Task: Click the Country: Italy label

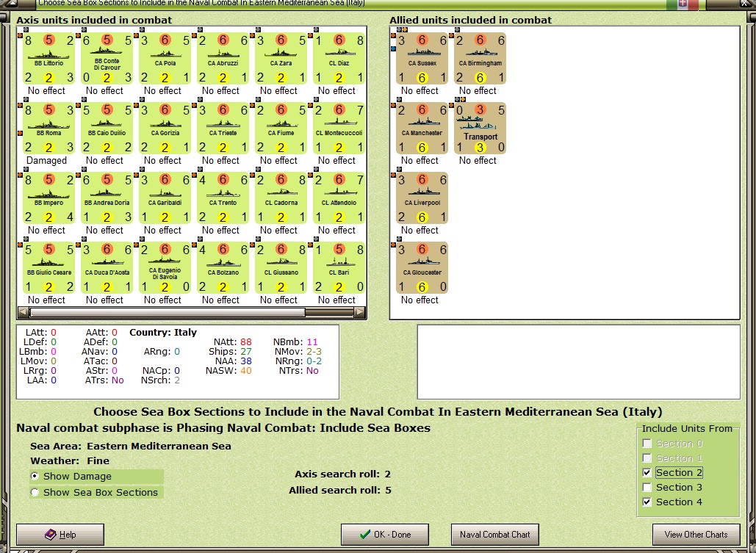Action: click(163, 332)
